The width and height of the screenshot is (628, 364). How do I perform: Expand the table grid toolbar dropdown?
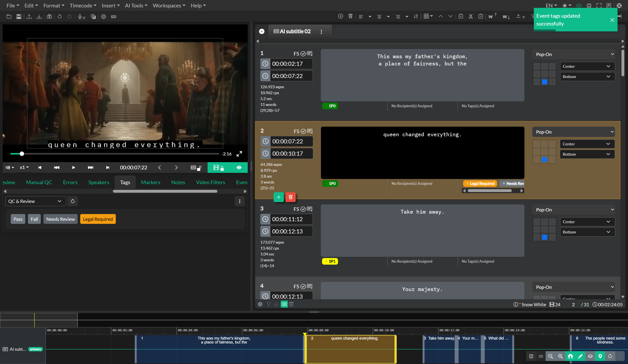click(x=428, y=16)
